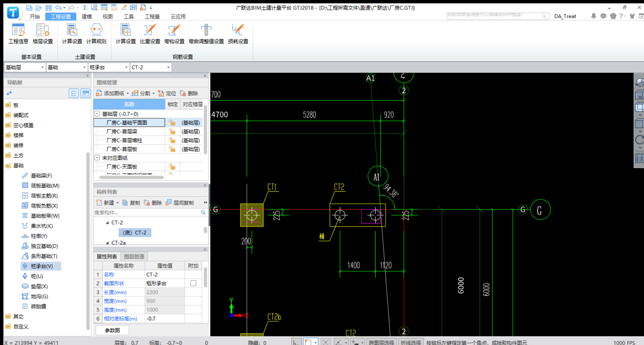Collapse CT-2 node in component list
Image resolution: width=644 pixels, height=345 pixels.
point(107,223)
